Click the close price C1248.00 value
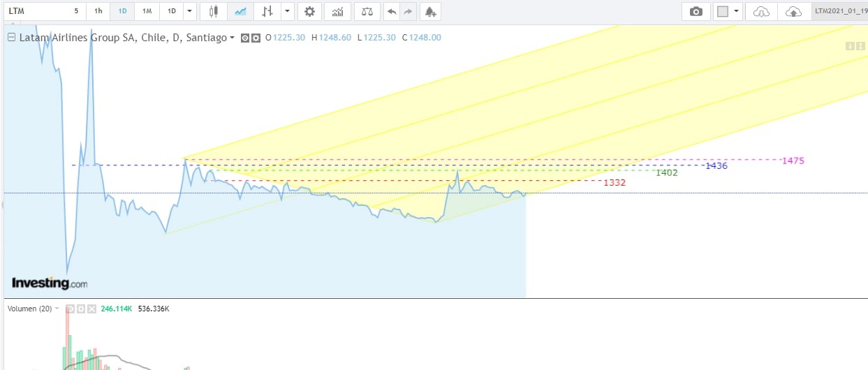This screenshot has height=370, width=868. pos(421,38)
